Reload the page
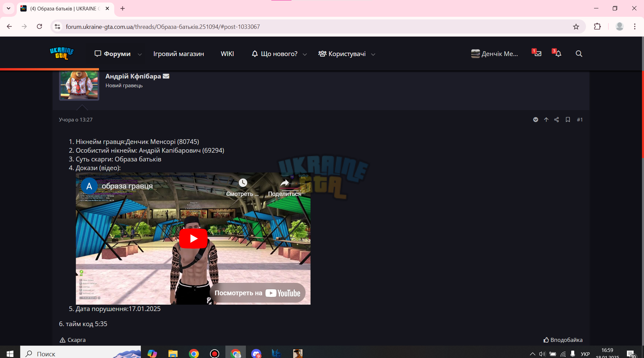Screen dimensions: 644x358 (39, 27)
